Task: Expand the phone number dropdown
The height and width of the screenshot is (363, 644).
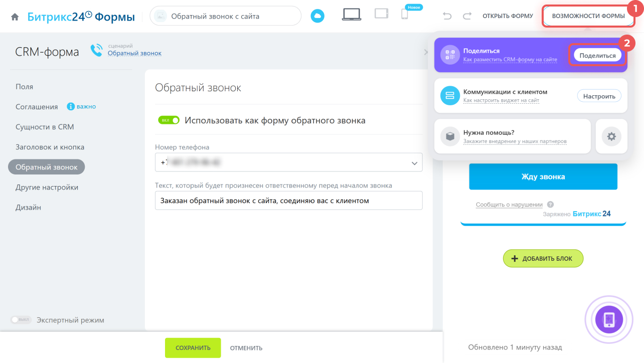Action: [414, 163]
